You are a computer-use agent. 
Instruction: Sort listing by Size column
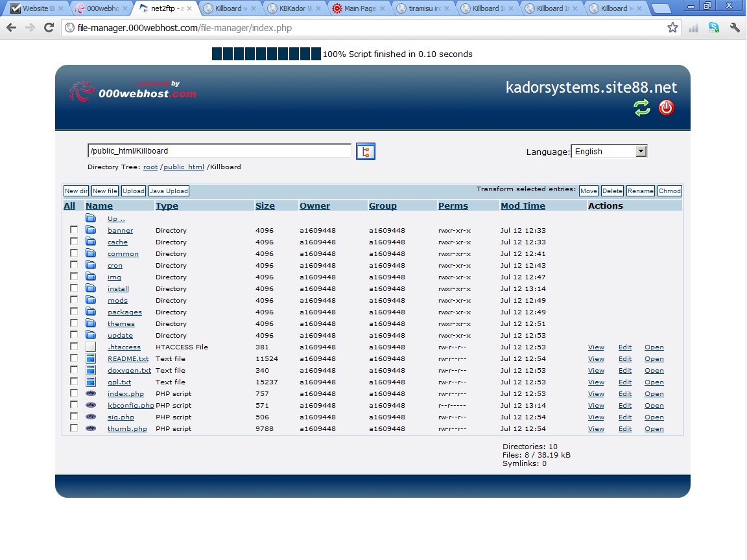click(x=265, y=205)
